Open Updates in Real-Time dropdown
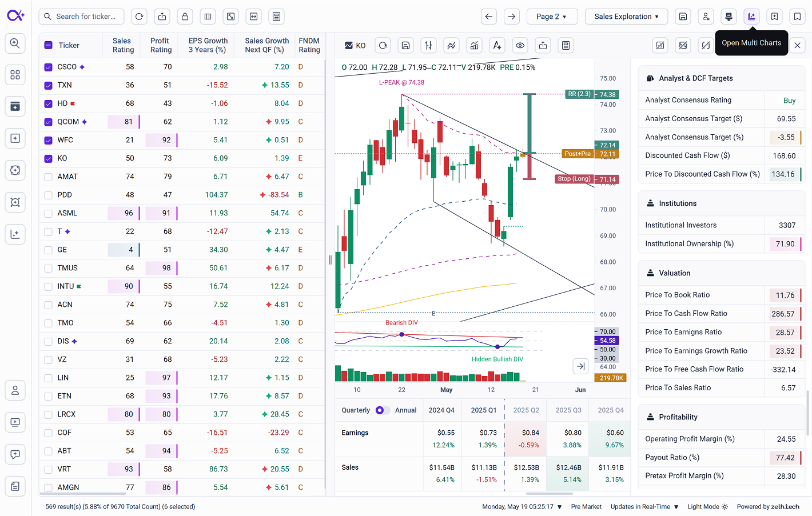 [644, 507]
